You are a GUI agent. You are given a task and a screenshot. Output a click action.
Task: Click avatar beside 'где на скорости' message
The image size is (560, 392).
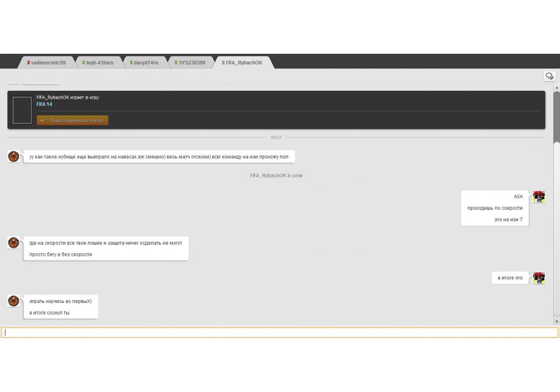[13, 242]
